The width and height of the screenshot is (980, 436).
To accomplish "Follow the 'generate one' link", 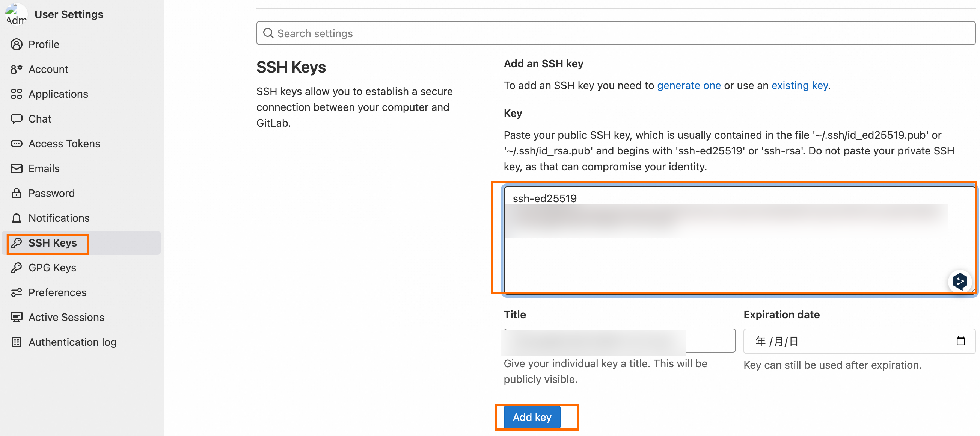I will click(x=689, y=85).
